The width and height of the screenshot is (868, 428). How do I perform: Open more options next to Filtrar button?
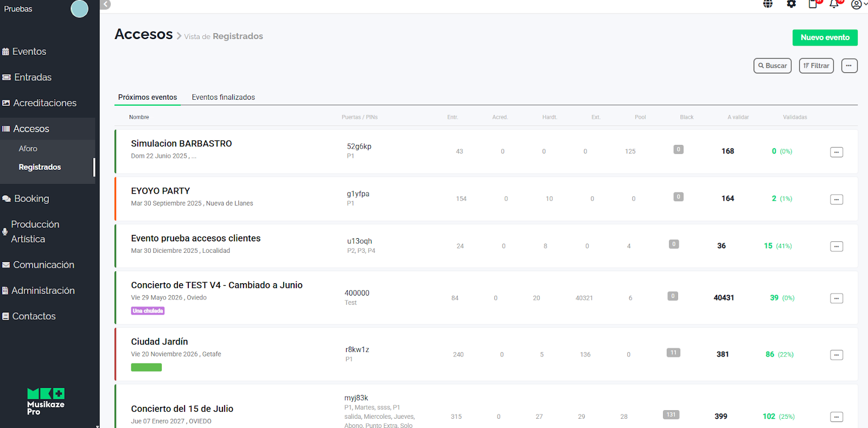(x=849, y=66)
